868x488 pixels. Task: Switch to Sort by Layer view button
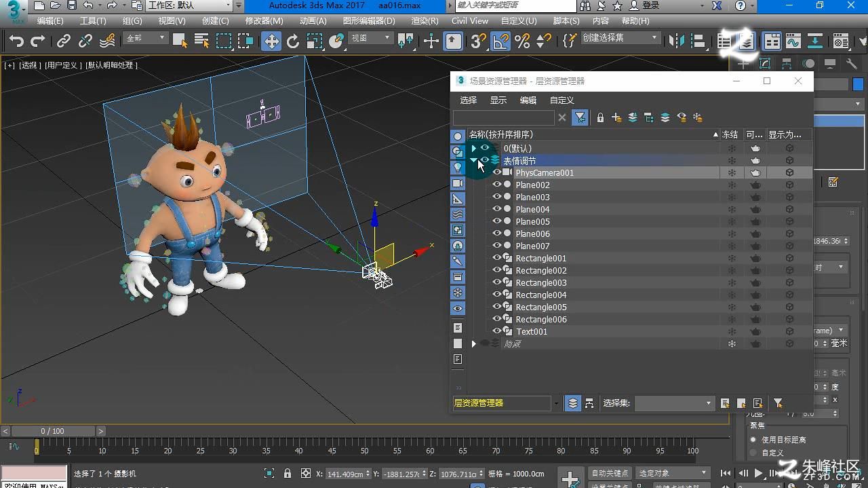(573, 403)
